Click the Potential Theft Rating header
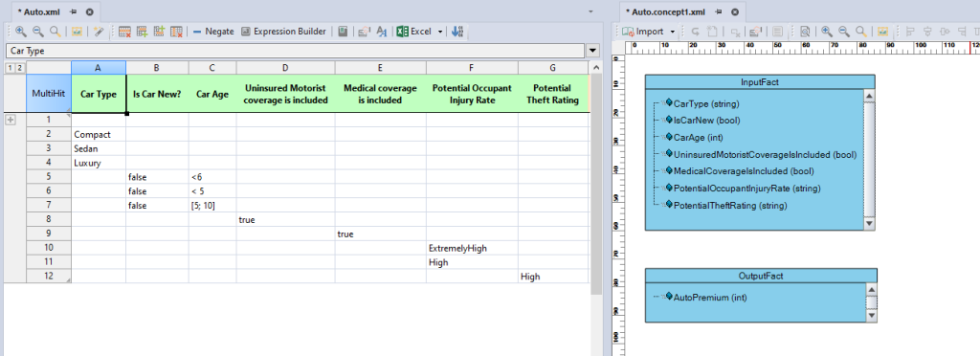The image size is (980, 356). tap(552, 95)
